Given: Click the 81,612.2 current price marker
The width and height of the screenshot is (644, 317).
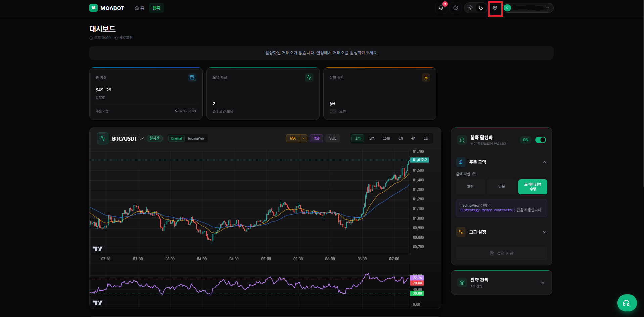Looking at the screenshot, I should (x=420, y=160).
